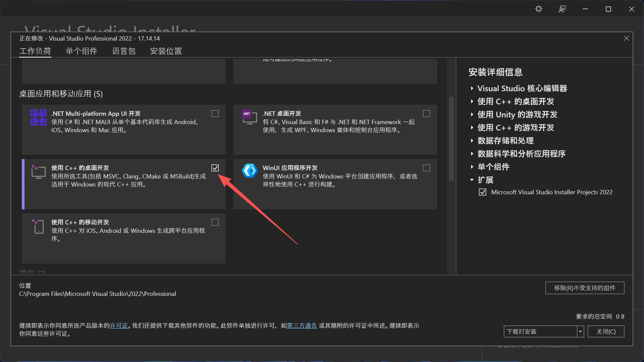Viewport: 644px width, 362px height.
Task: Click the 安装详细信息 heading
Action: [495, 72]
